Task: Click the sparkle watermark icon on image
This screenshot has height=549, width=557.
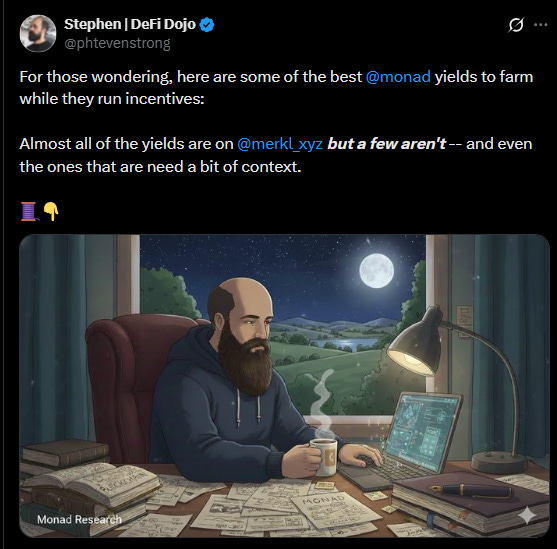Action: (x=527, y=515)
